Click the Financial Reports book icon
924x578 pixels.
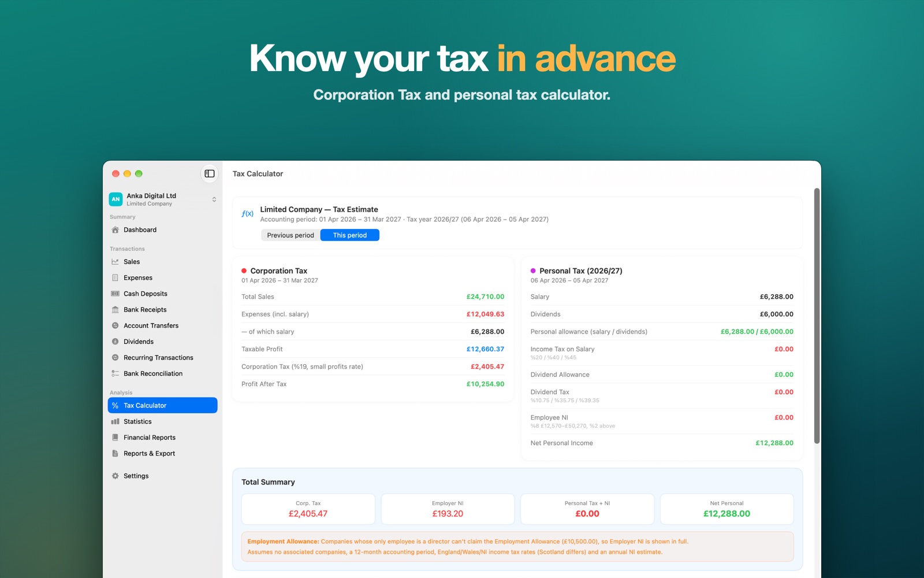point(115,438)
